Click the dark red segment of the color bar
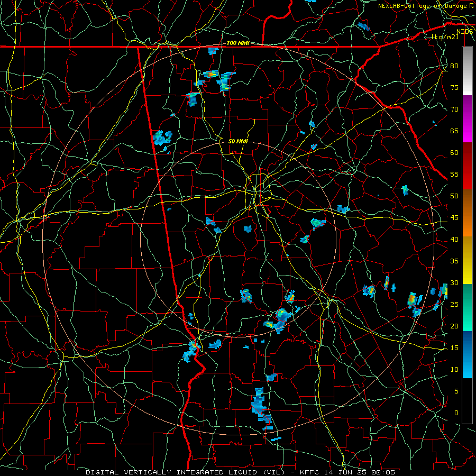This screenshot has width=476, height=476. (467, 166)
